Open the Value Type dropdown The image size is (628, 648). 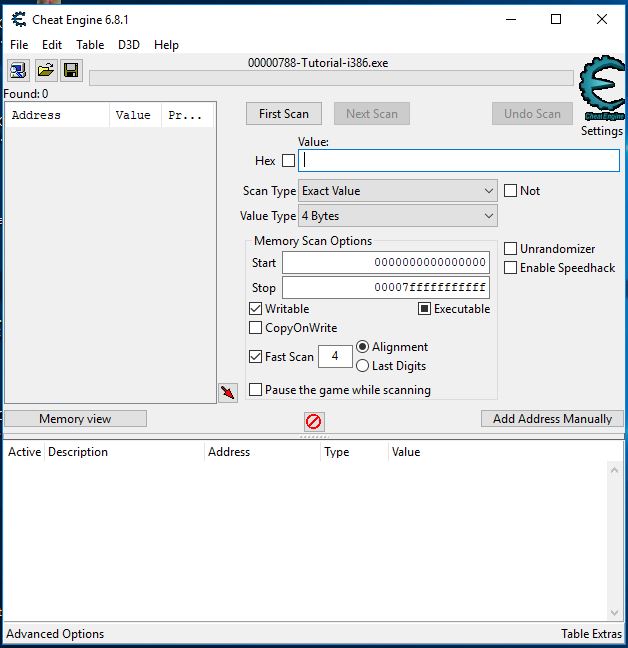(x=397, y=216)
